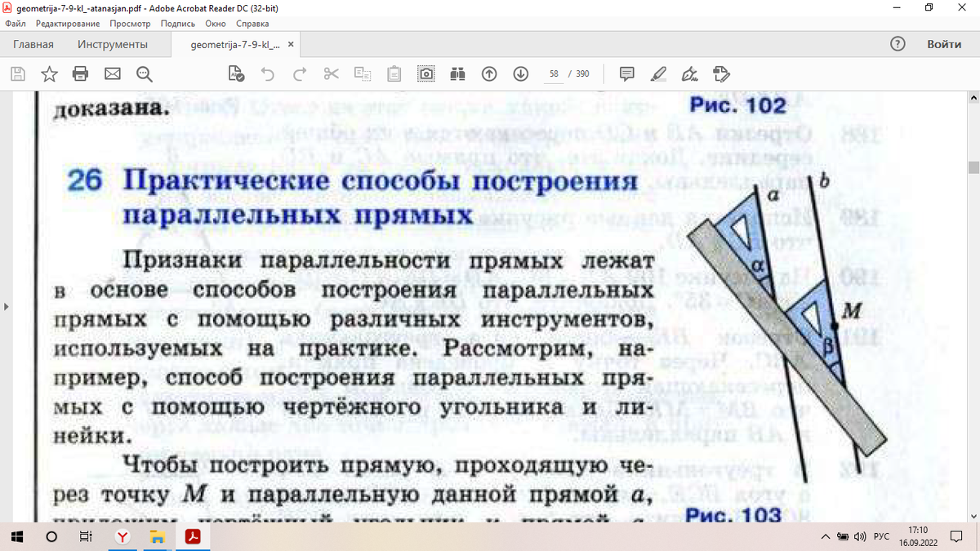Click the section number 26
This screenshot has width=980, height=551.
[85, 181]
